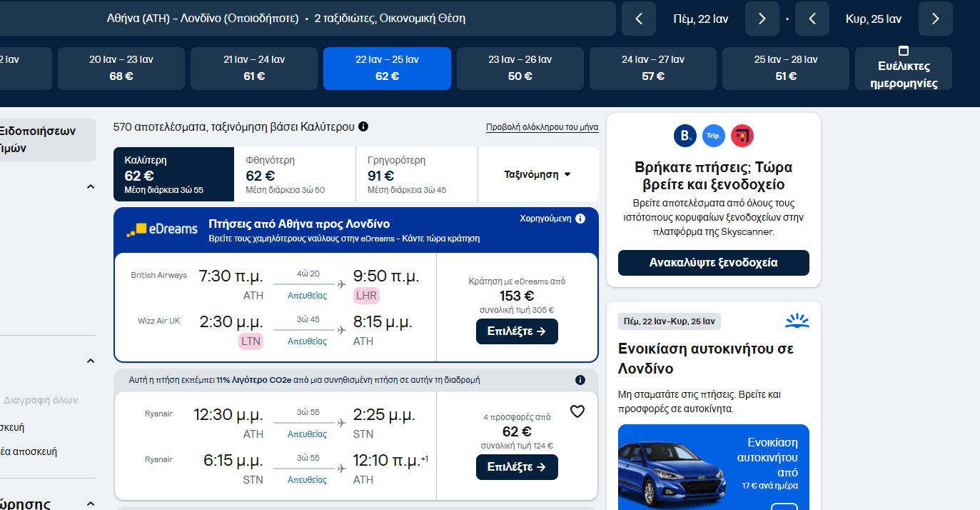
Task: Click previous departure date arrow
Action: coord(638,19)
